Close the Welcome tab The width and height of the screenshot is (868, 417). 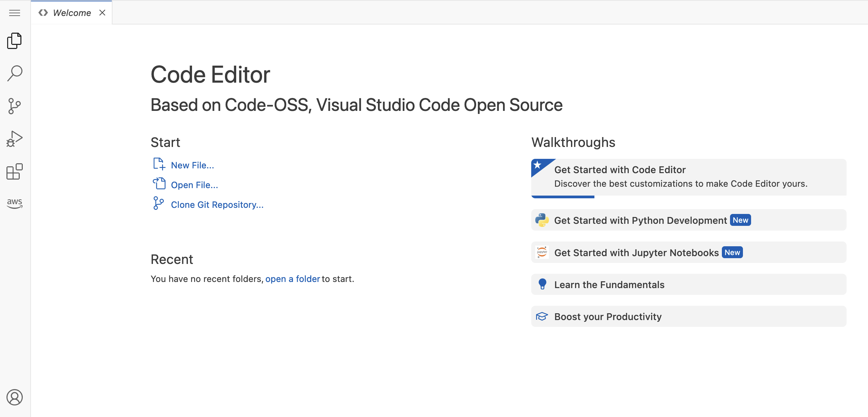pos(103,12)
